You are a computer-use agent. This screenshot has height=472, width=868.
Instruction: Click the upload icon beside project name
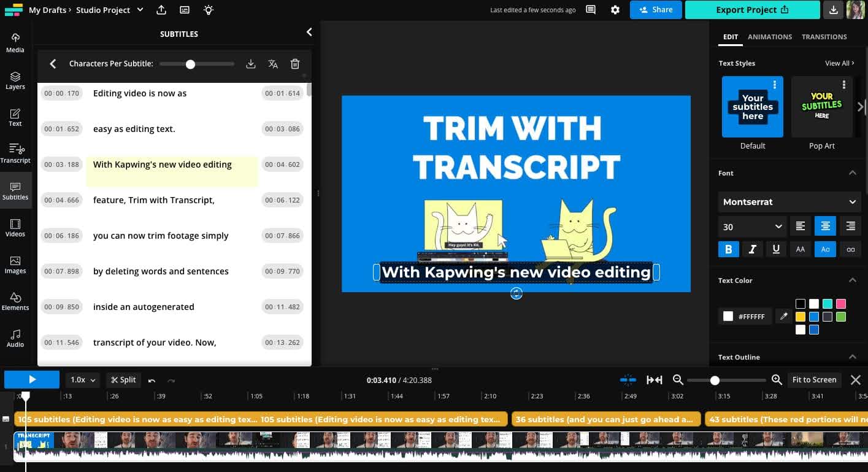coord(161,10)
